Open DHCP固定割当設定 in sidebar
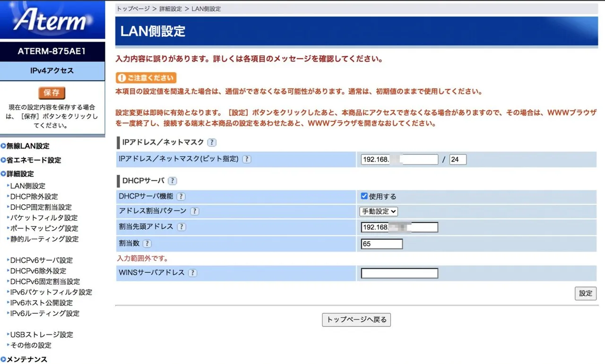 [41, 207]
